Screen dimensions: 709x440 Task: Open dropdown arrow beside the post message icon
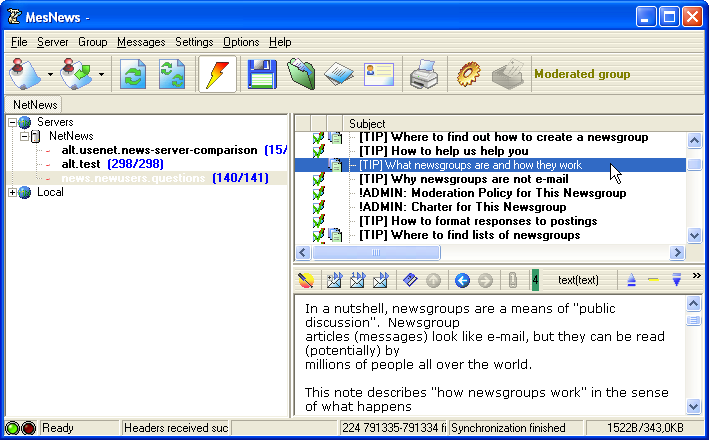click(49, 74)
